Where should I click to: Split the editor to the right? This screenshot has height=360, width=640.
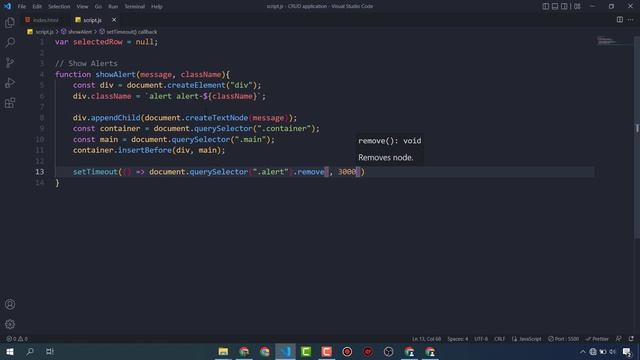point(620,20)
